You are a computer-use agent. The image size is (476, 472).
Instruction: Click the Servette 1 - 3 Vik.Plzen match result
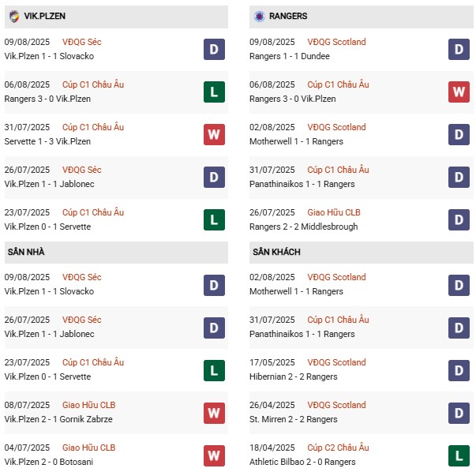click(x=47, y=141)
